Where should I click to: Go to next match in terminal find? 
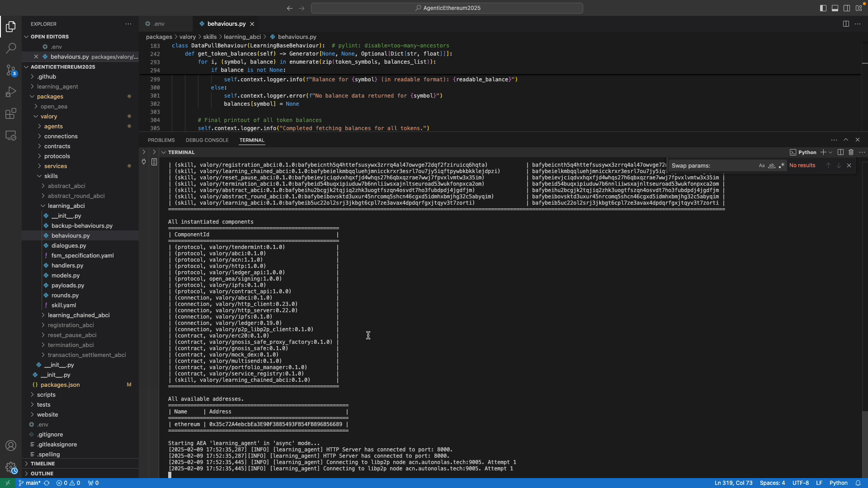coord(839,165)
